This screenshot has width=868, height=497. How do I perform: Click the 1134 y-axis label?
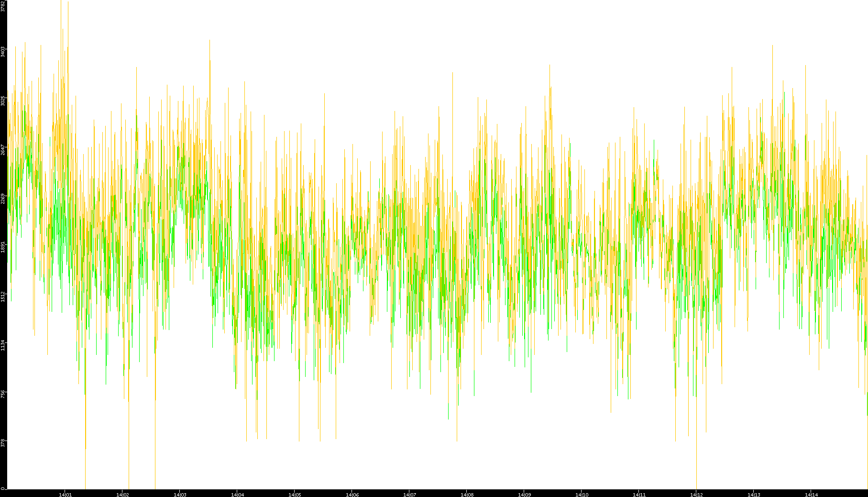3,345
